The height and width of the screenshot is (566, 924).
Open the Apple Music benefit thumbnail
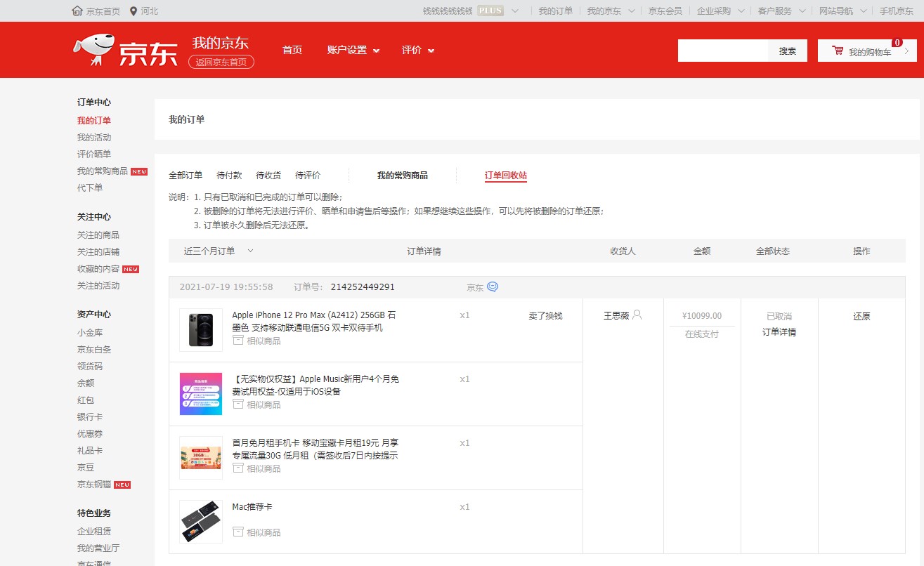coord(201,394)
